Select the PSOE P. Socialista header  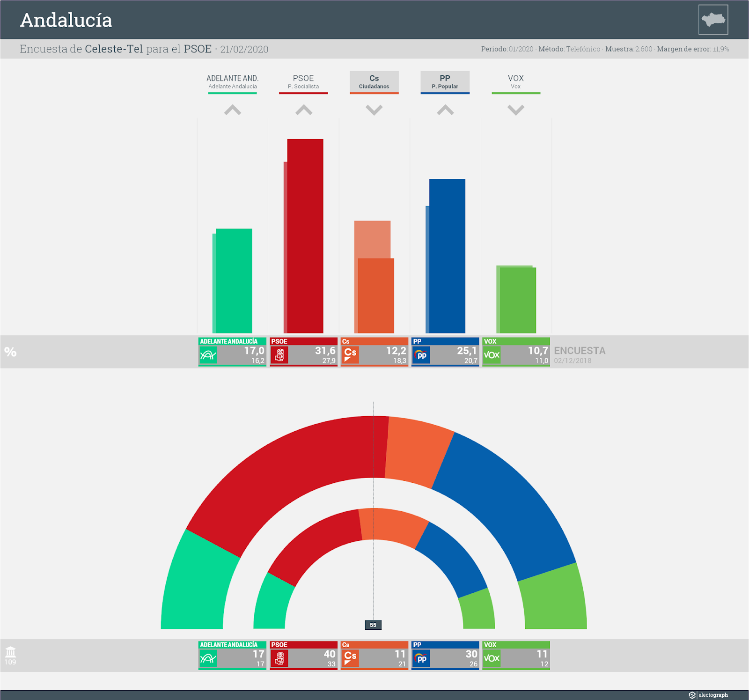point(303,82)
